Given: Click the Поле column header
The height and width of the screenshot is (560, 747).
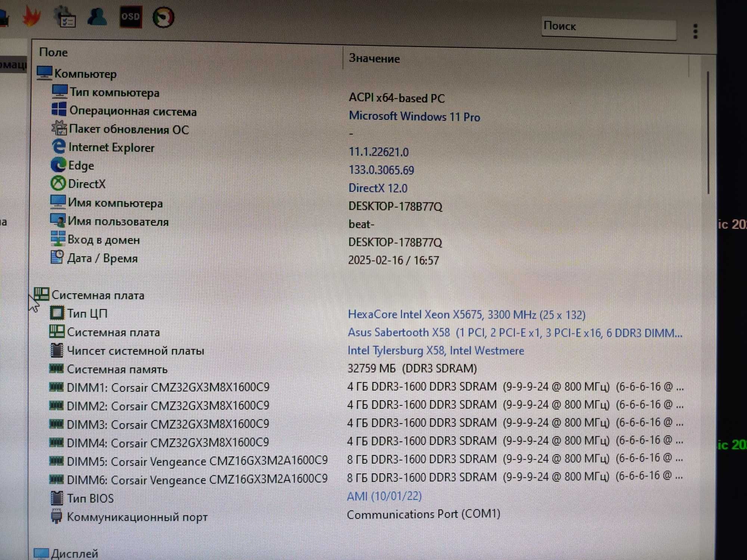Looking at the screenshot, I should [53, 52].
